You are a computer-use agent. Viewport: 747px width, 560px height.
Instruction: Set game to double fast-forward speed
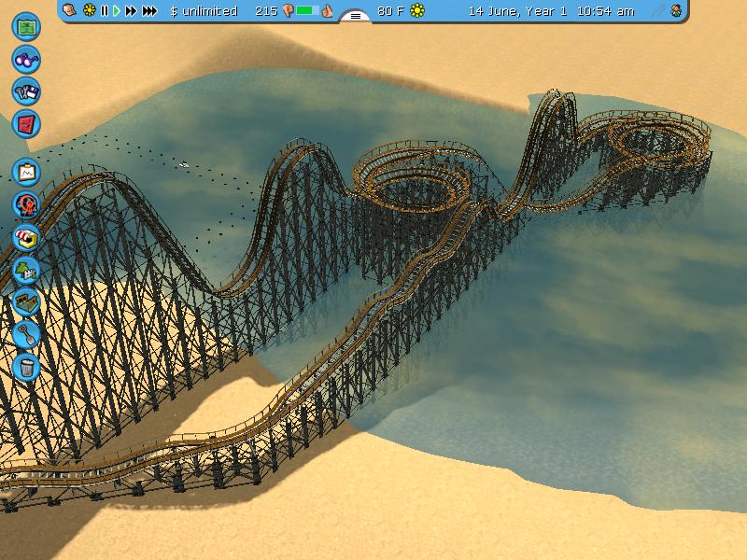pos(131,10)
